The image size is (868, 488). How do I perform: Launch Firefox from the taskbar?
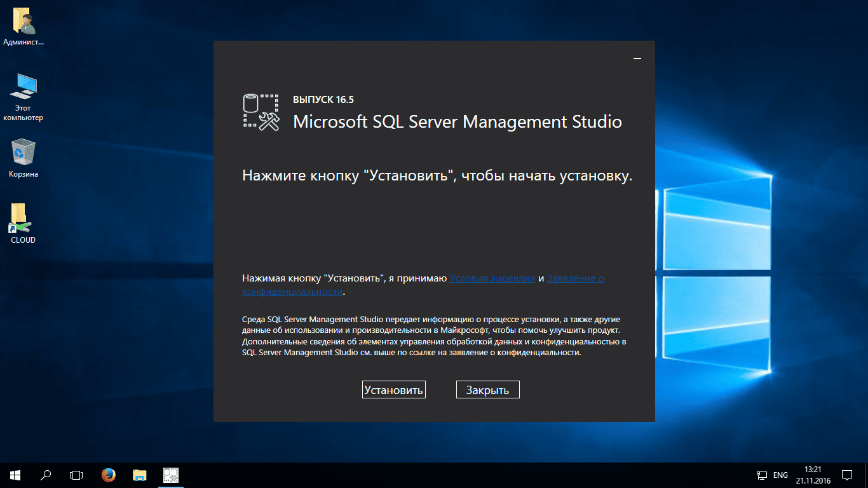[x=109, y=475]
